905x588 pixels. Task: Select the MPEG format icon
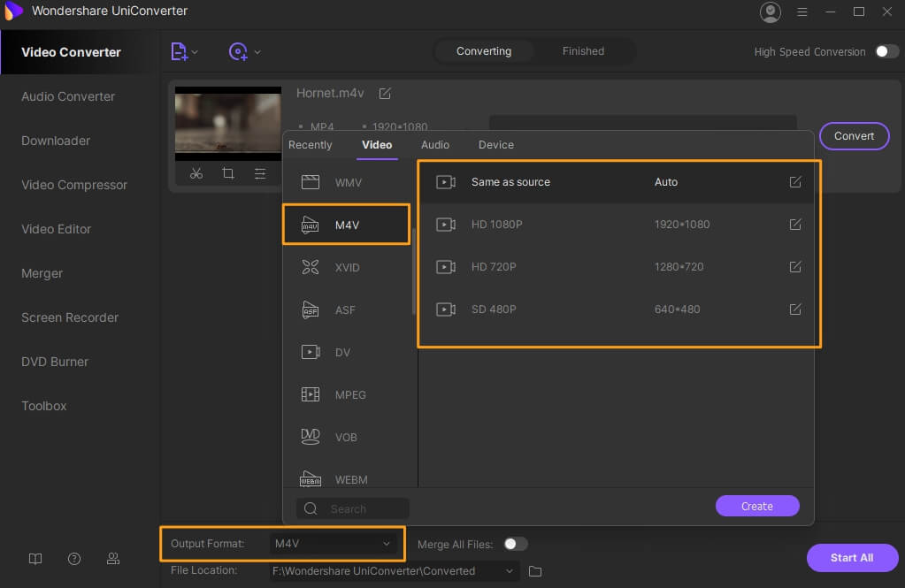[x=311, y=394]
